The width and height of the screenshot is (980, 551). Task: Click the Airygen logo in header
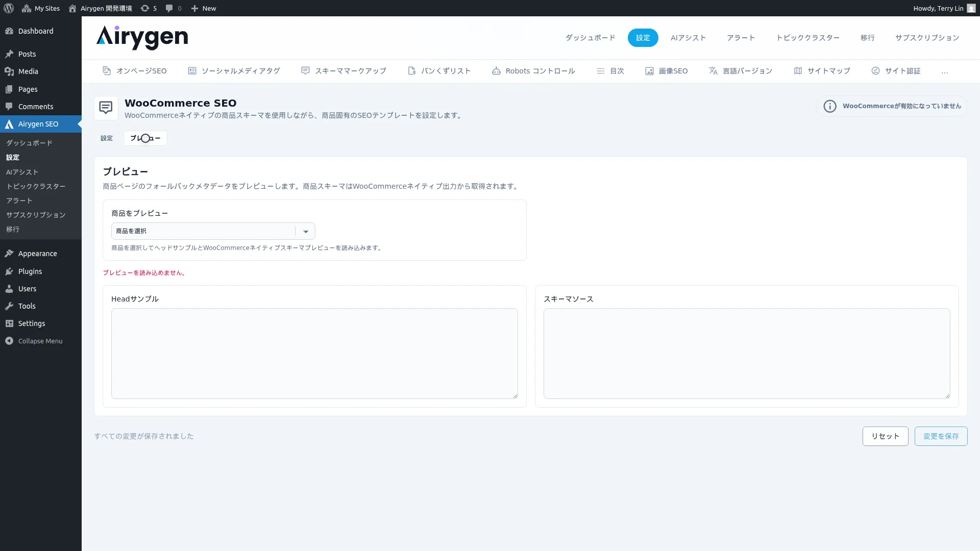tap(142, 37)
